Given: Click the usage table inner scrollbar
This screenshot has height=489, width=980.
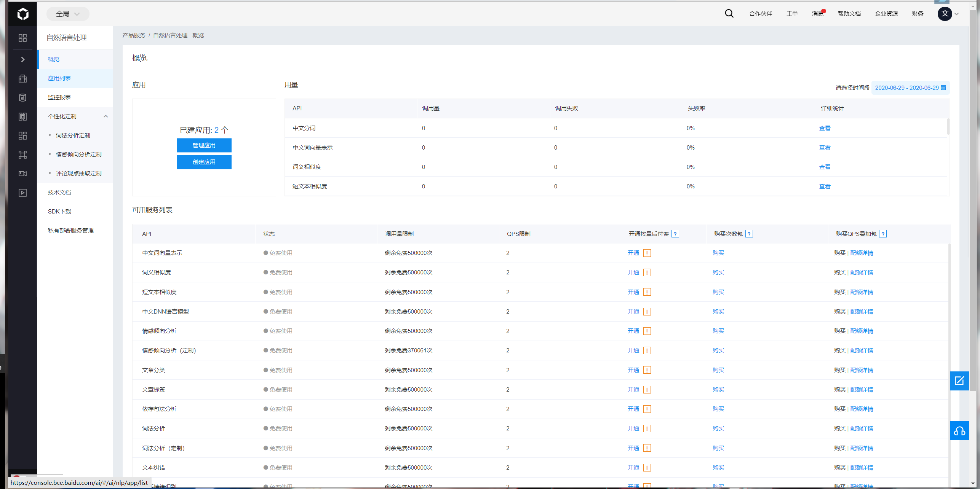Looking at the screenshot, I should point(948,127).
